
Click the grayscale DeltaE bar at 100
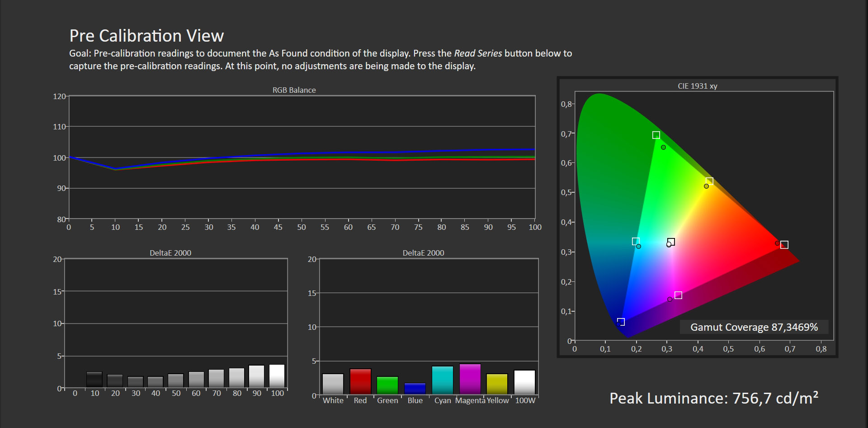click(277, 376)
